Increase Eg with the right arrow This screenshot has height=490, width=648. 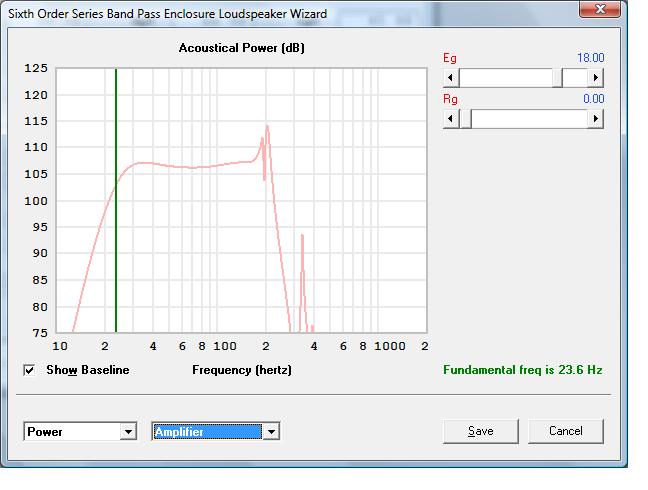pos(596,78)
